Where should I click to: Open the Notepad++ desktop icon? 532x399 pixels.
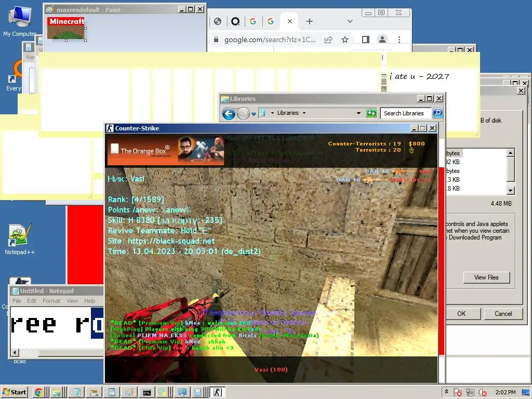[20, 239]
